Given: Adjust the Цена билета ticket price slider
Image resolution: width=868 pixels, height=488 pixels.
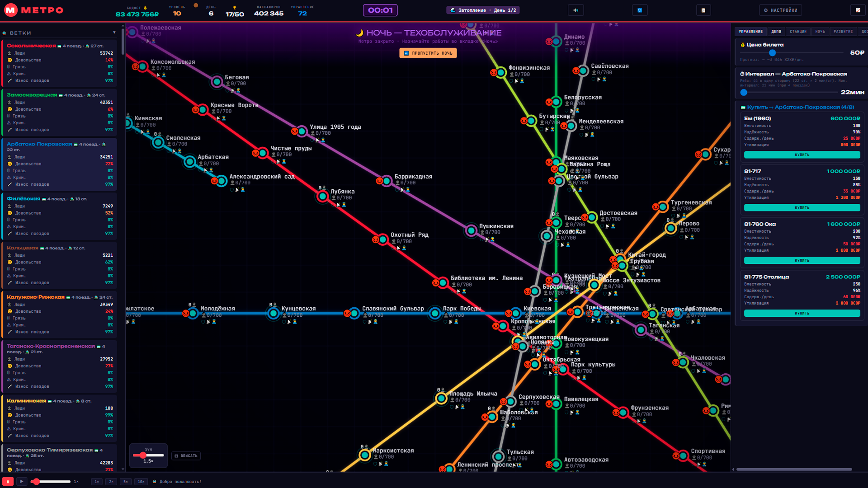Looking at the screenshot, I should point(772,53).
